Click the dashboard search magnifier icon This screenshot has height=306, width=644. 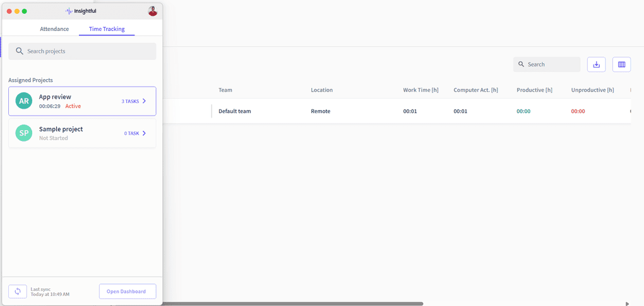click(522, 64)
